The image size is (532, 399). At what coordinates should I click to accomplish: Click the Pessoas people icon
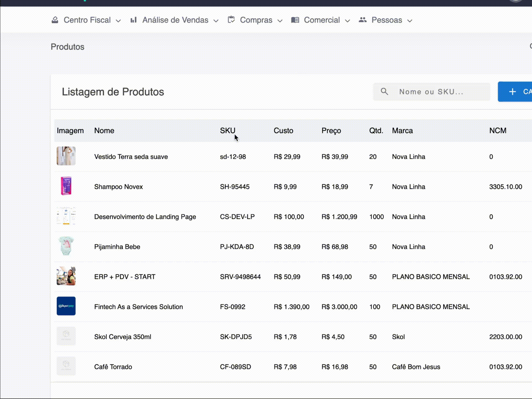(363, 20)
